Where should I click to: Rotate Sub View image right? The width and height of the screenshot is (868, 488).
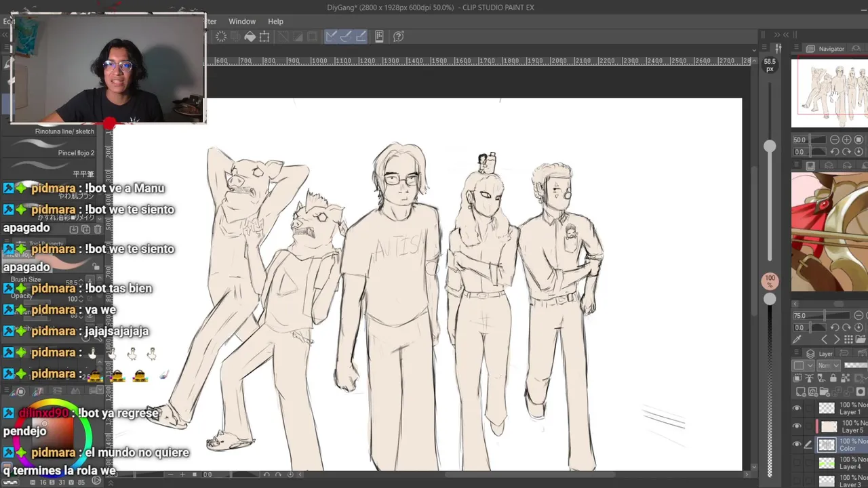[x=846, y=327]
